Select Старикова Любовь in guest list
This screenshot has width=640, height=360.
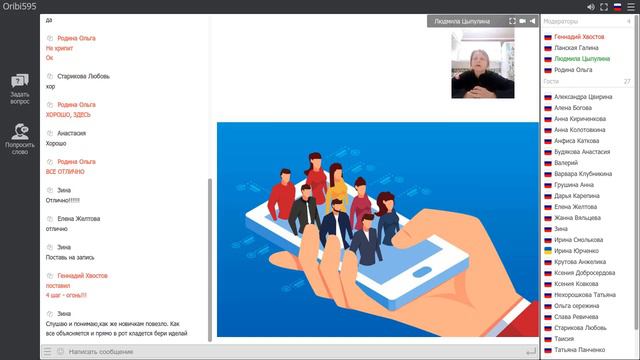tap(580, 328)
